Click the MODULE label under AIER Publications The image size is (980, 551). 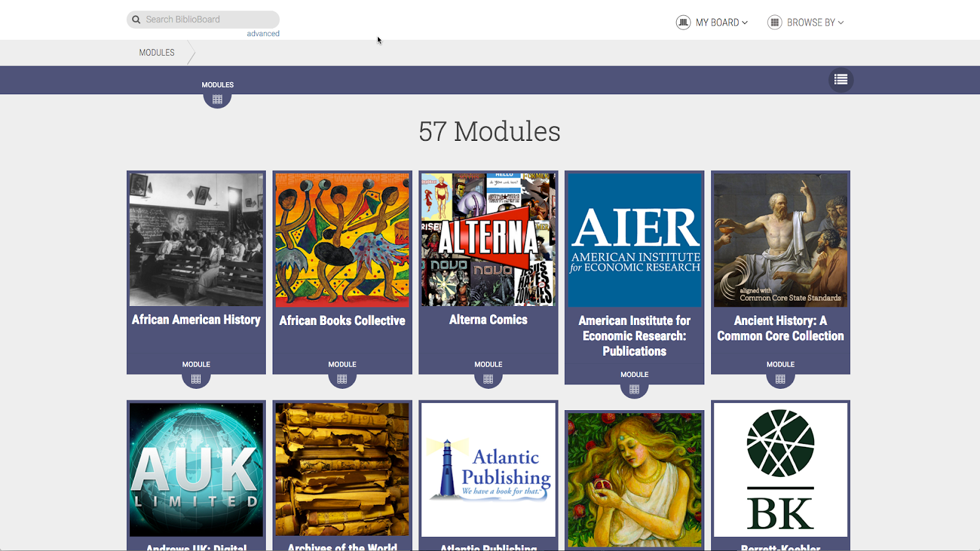click(x=635, y=375)
